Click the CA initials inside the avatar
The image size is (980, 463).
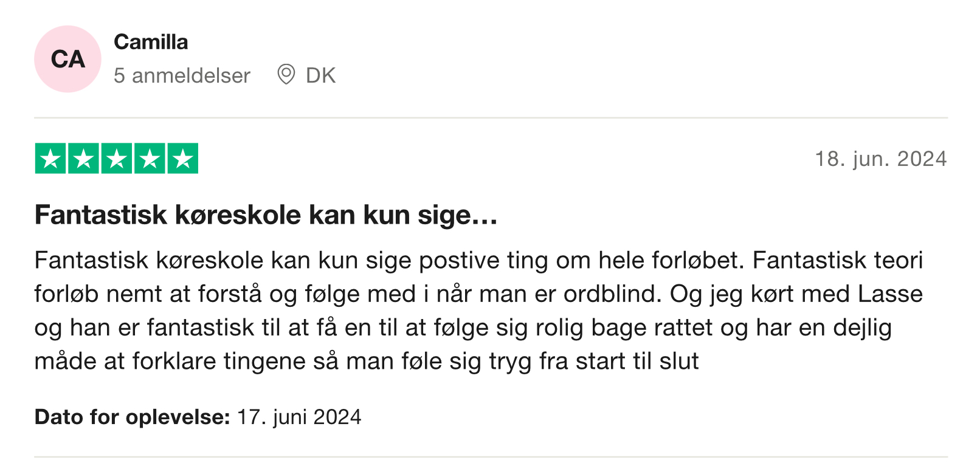coord(67,59)
